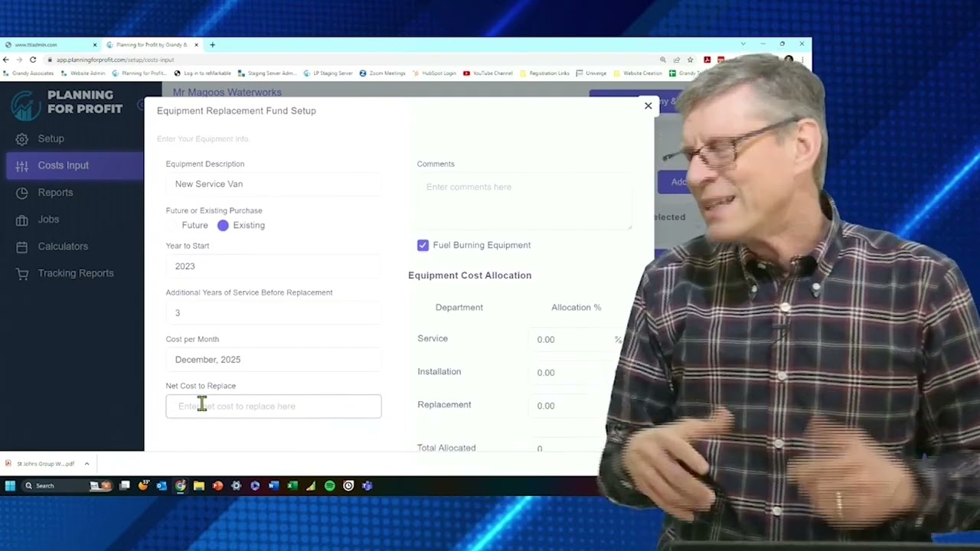Open Setup gear icon in sidebar

[22, 139]
